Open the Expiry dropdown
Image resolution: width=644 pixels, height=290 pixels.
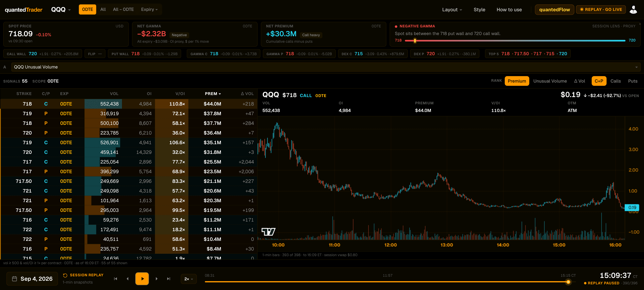click(x=149, y=9)
